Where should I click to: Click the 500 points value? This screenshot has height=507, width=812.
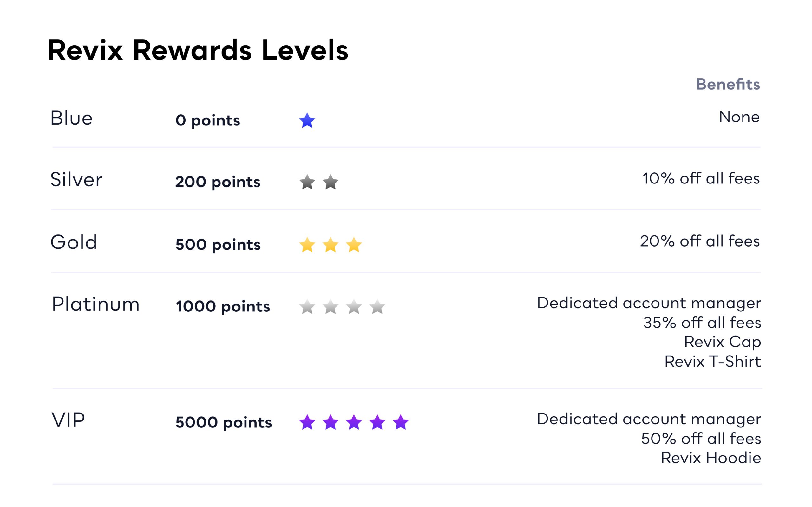(x=218, y=244)
